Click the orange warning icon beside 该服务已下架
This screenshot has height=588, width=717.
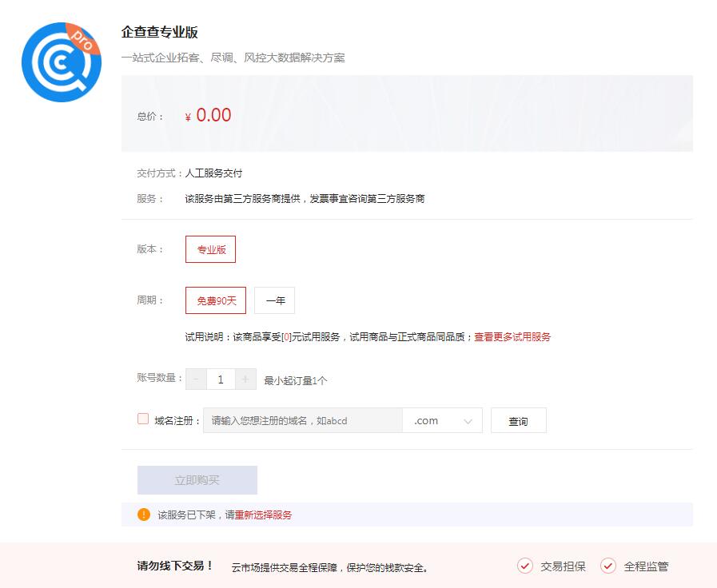pos(144,514)
